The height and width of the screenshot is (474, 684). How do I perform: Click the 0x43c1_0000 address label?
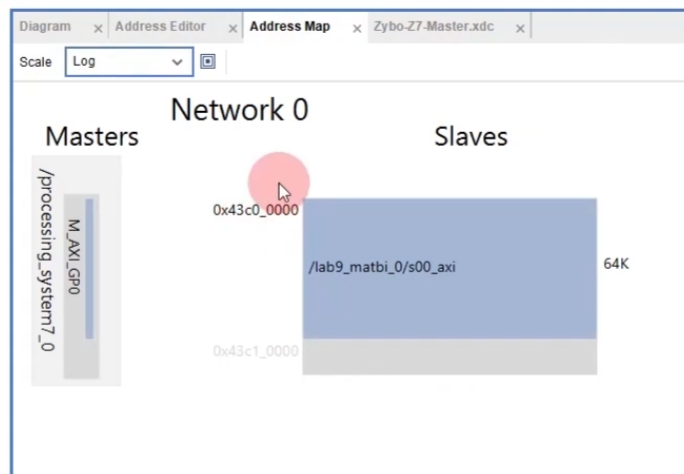[x=256, y=351]
